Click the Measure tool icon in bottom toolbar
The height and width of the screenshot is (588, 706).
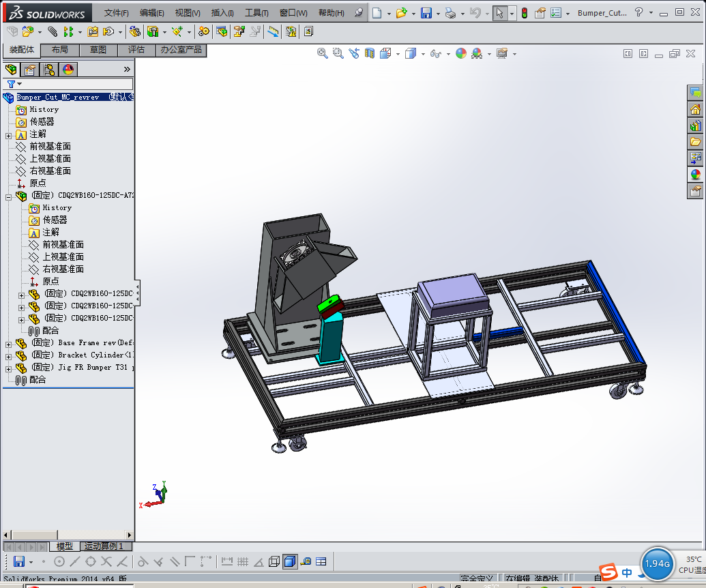pos(306,561)
